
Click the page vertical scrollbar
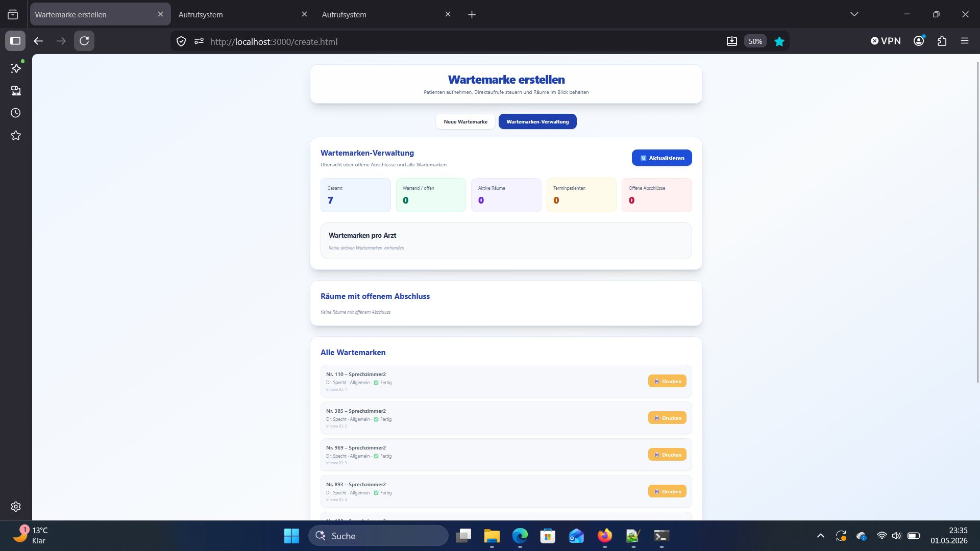coord(977,222)
